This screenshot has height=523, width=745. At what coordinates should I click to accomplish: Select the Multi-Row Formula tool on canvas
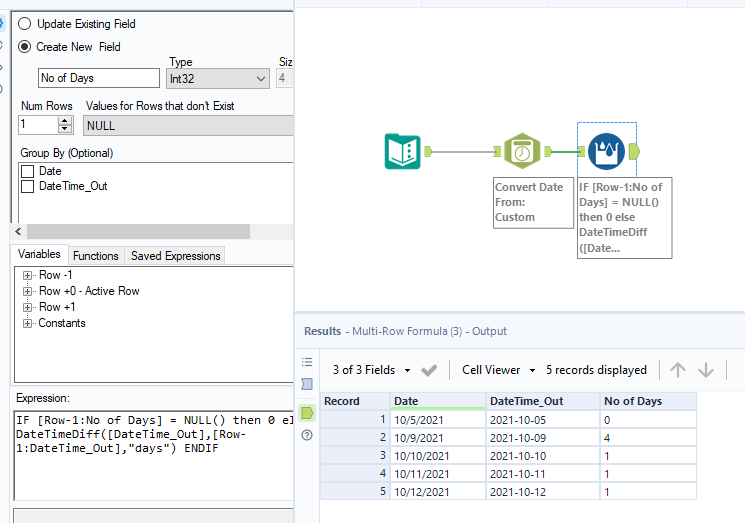coord(607,151)
